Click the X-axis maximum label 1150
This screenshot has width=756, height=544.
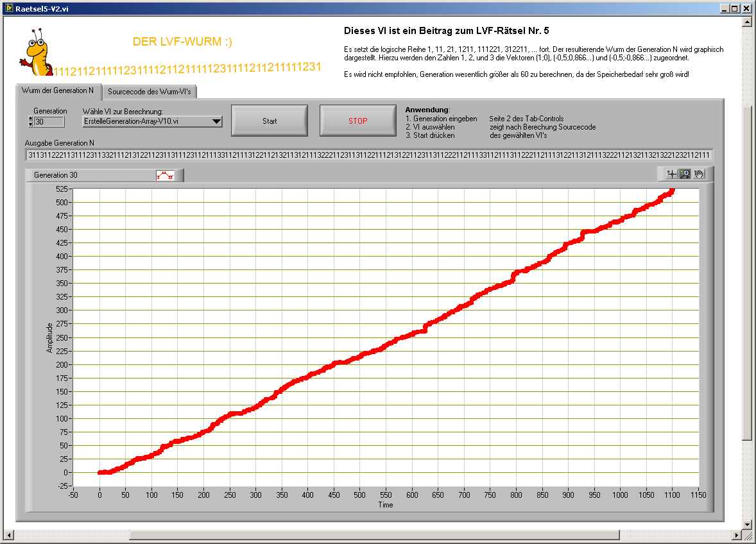698,495
